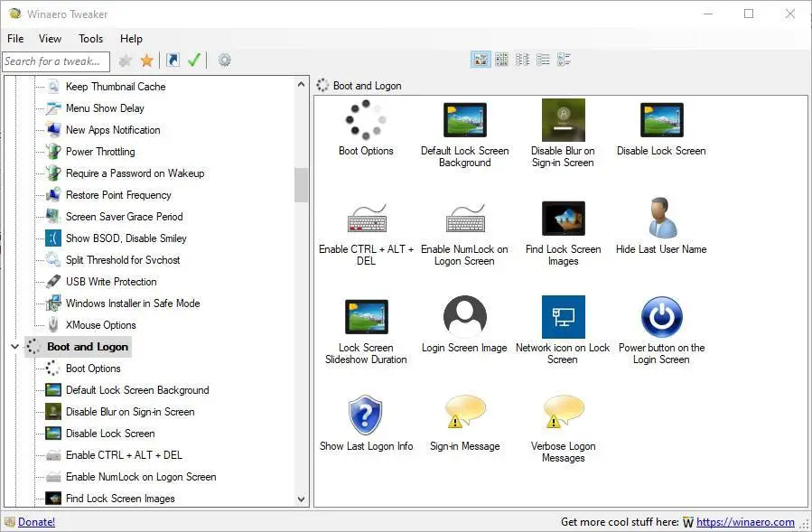The height and width of the screenshot is (532, 812).
Task: Select Windows Installer in Safe Mode
Action: 133,303
